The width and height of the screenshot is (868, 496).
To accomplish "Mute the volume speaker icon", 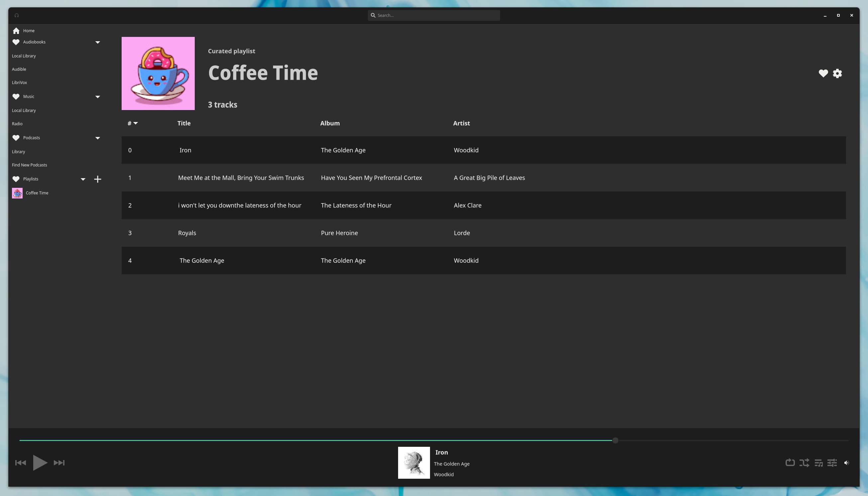I will pos(846,463).
